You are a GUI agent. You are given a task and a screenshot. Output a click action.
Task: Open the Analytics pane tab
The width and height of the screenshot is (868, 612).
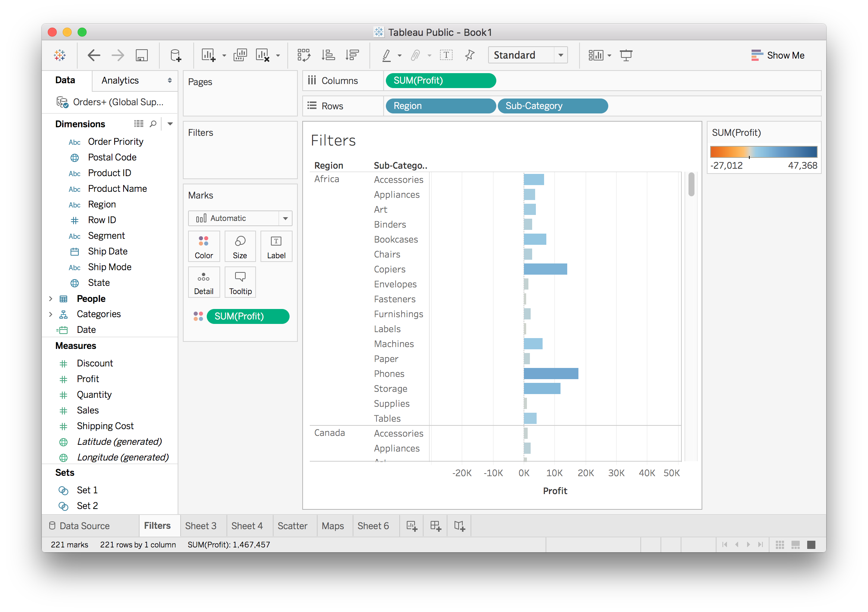tap(120, 80)
